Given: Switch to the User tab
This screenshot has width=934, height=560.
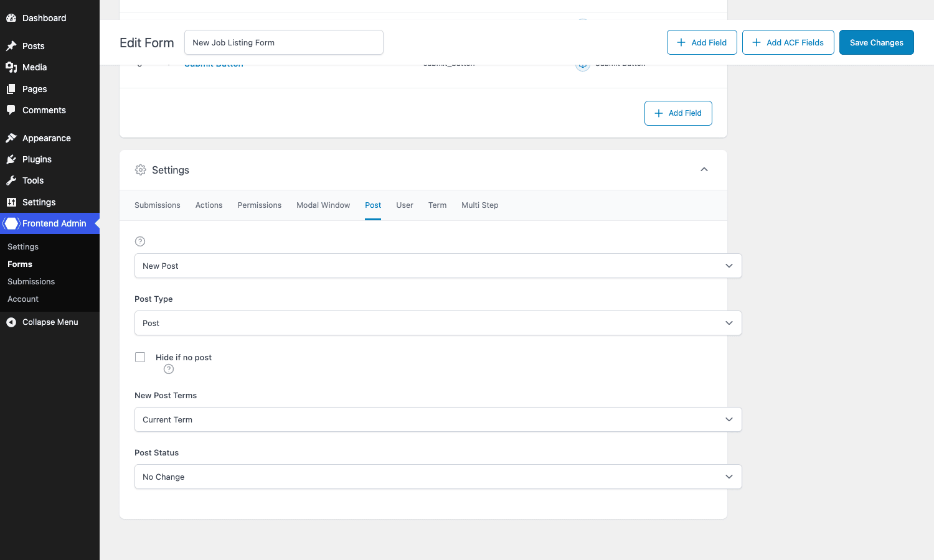Looking at the screenshot, I should tap(405, 205).
